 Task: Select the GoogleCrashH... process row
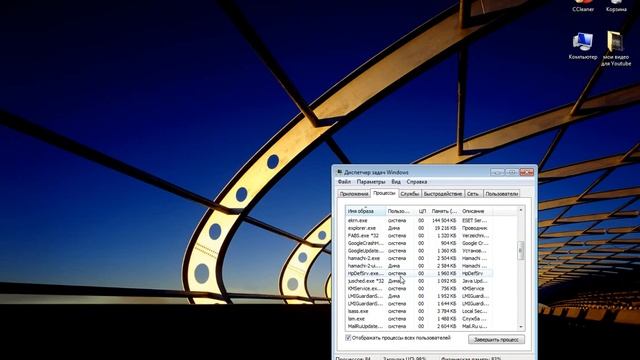point(419,243)
